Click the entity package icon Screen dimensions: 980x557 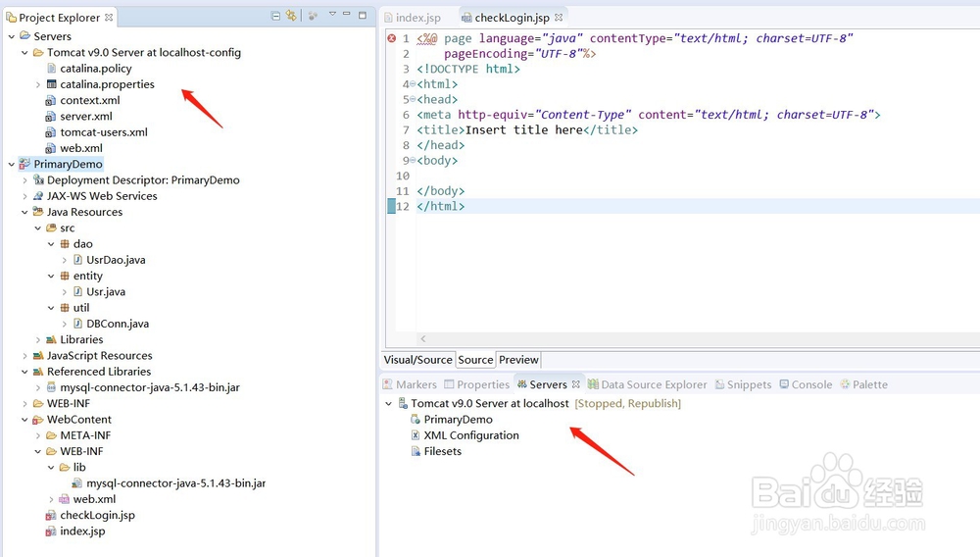[x=65, y=276]
